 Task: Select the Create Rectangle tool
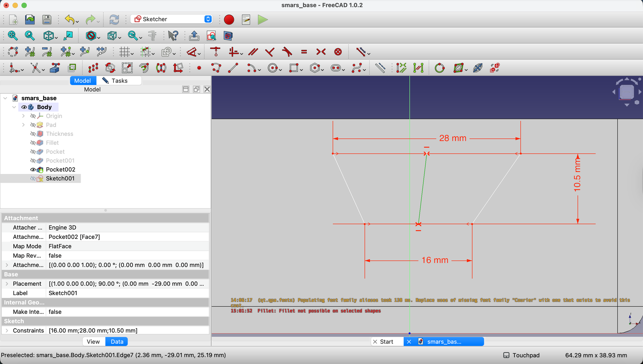(x=294, y=68)
